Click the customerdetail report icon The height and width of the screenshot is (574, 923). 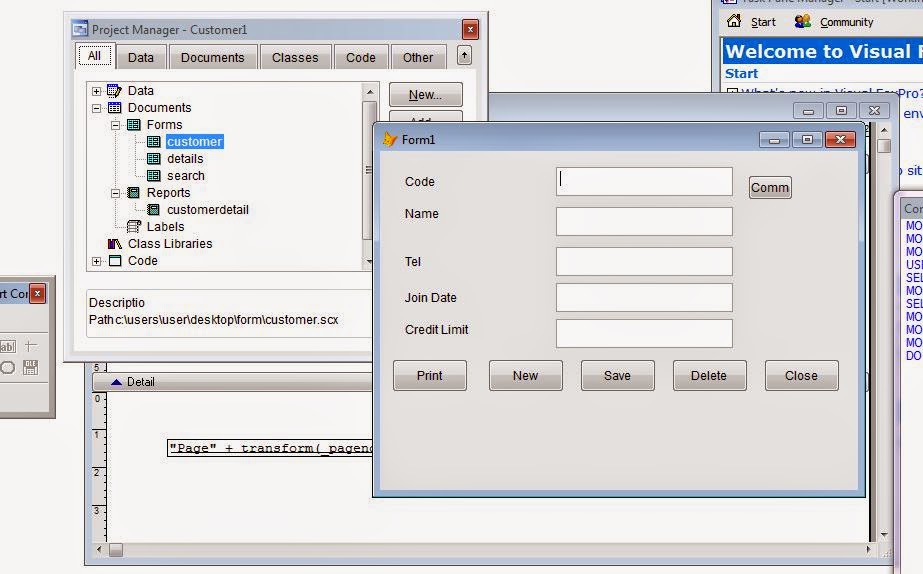coord(154,210)
